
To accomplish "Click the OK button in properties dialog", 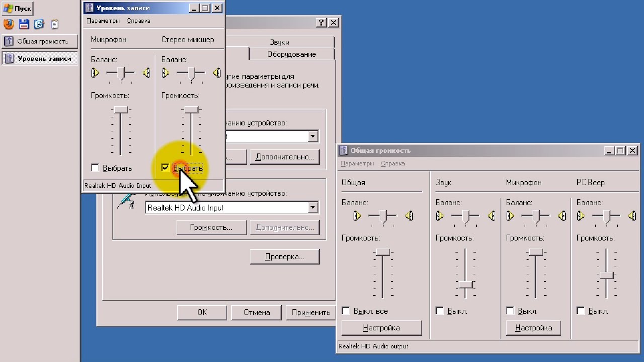I will (x=202, y=312).
